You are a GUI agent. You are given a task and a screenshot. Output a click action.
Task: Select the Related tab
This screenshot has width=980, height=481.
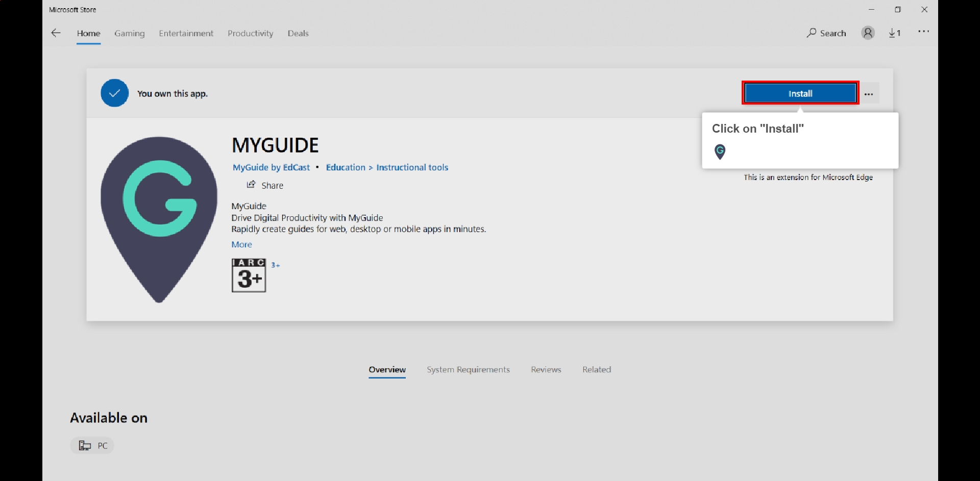tap(597, 370)
